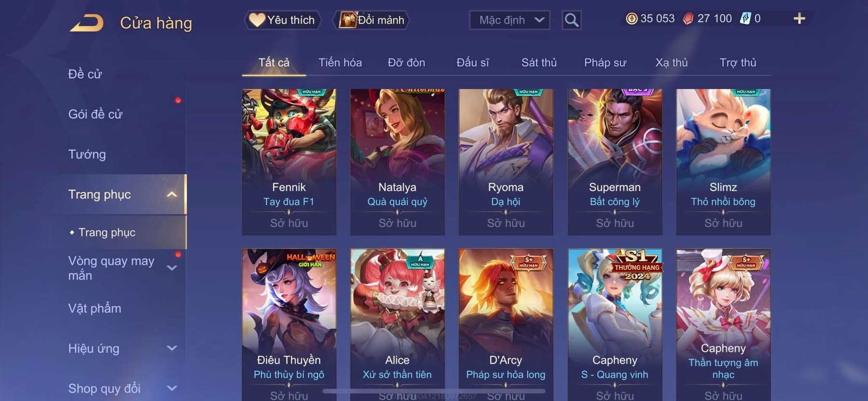Select the Superman Bất công lý skin card

point(615,162)
